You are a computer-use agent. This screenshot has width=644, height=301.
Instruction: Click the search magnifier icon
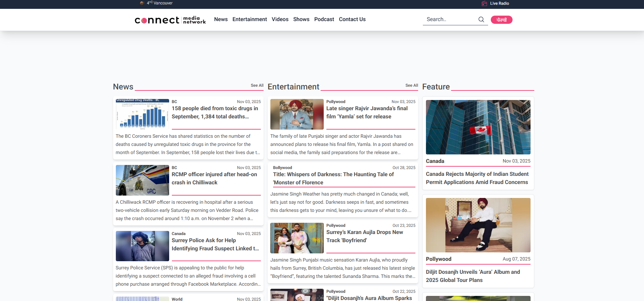pyautogui.click(x=481, y=19)
